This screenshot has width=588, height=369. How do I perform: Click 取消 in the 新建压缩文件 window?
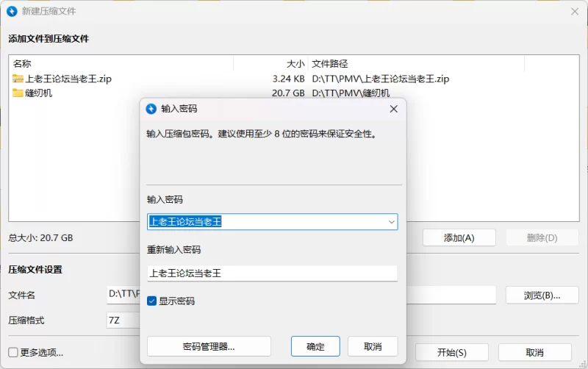click(535, 353)
